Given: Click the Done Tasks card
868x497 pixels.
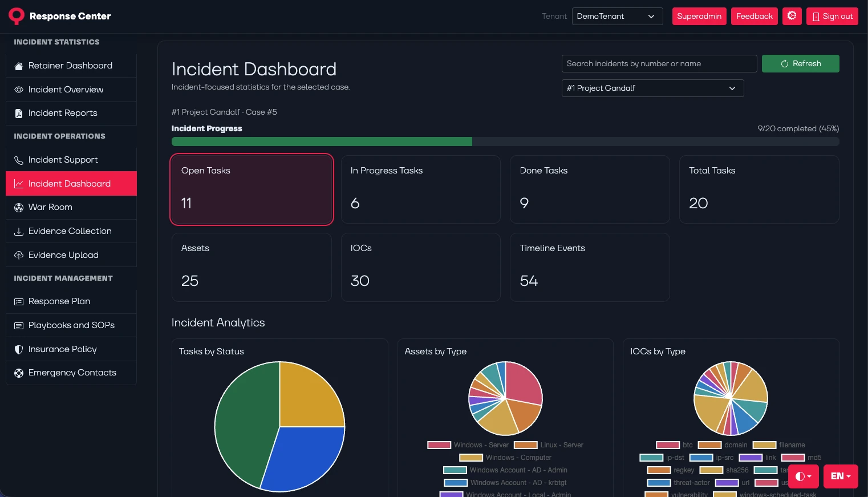Looking at the screenshot, I should 590,189.
